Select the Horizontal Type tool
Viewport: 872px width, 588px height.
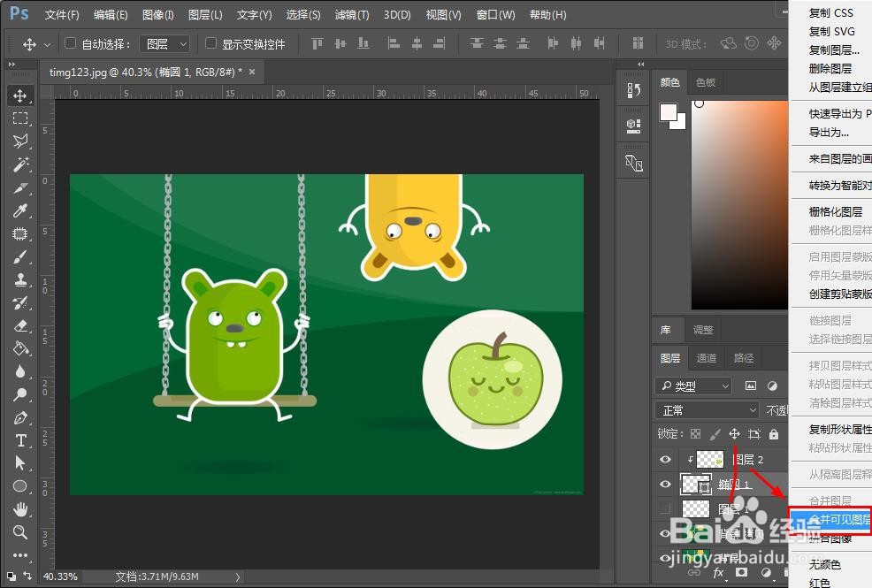(x=20, y=440)
